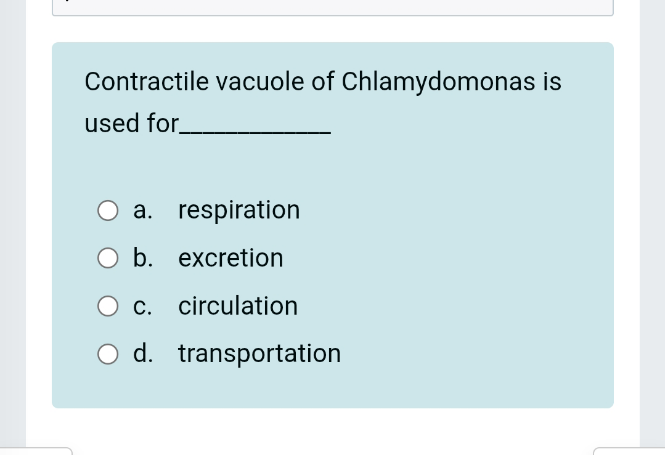Click option letter 'd.' label
This screenshot has height=455, width=665.
click(143, 354)
